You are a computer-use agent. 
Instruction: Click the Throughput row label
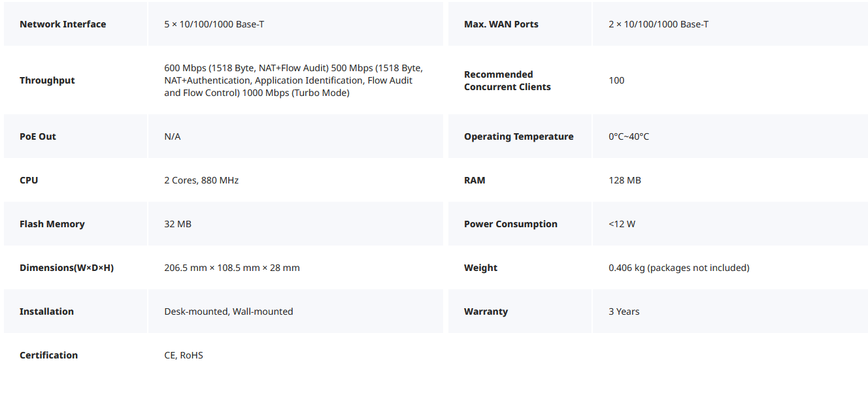click(x=47, y=80)
